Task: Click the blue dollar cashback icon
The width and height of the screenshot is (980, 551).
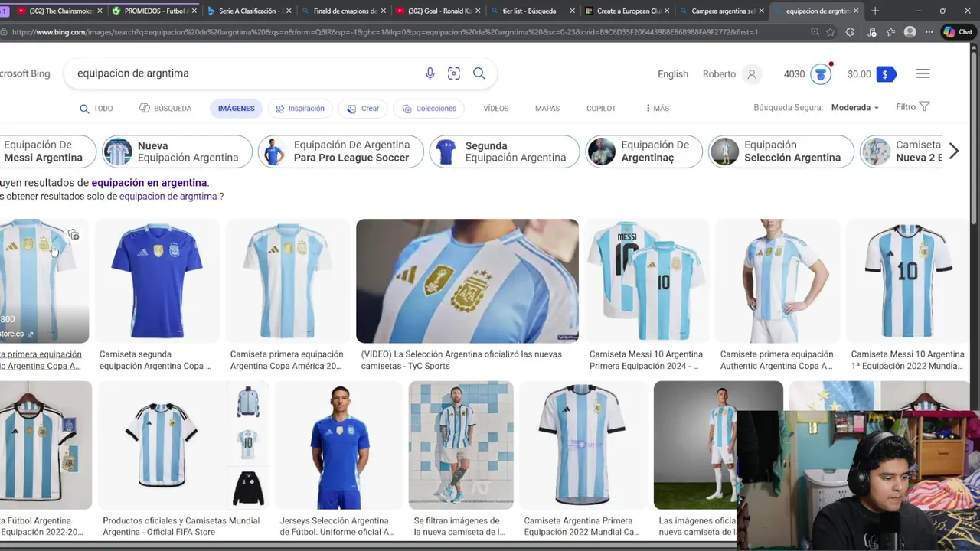Action: coord(886,74)
